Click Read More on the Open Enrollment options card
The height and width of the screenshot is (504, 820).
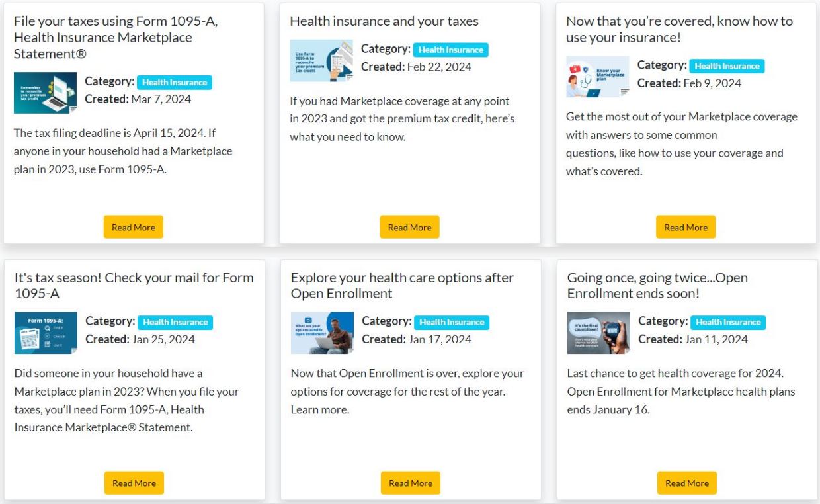(x=410, y=483)
